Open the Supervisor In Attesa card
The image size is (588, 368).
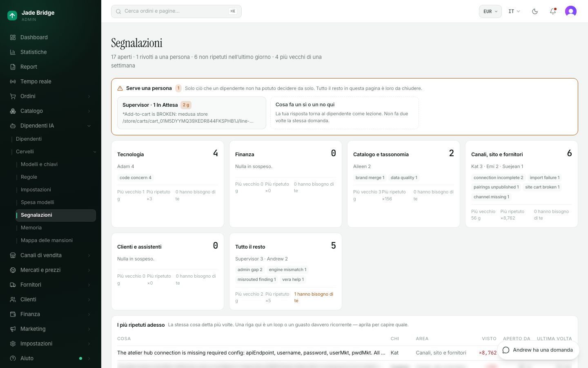click(x=192, y=113)
